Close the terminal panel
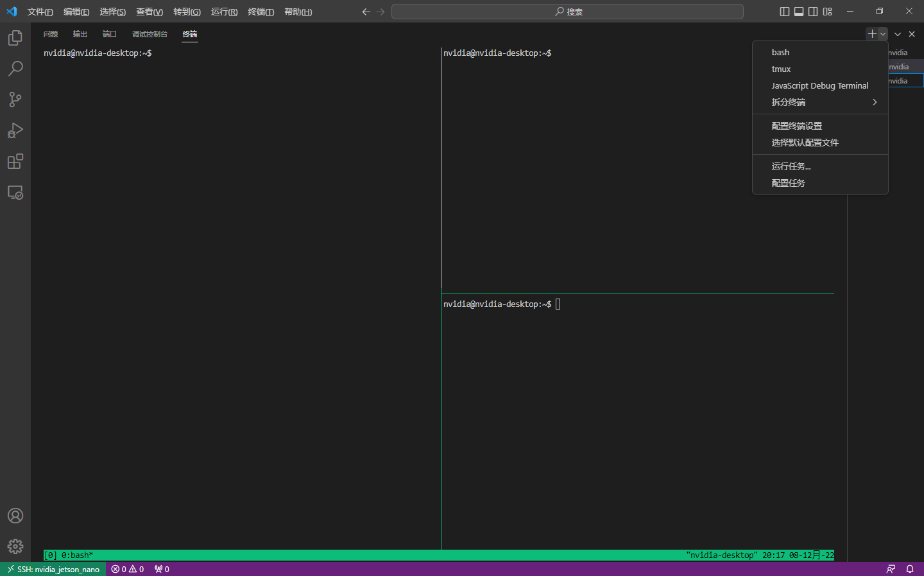 coord(912,34)
